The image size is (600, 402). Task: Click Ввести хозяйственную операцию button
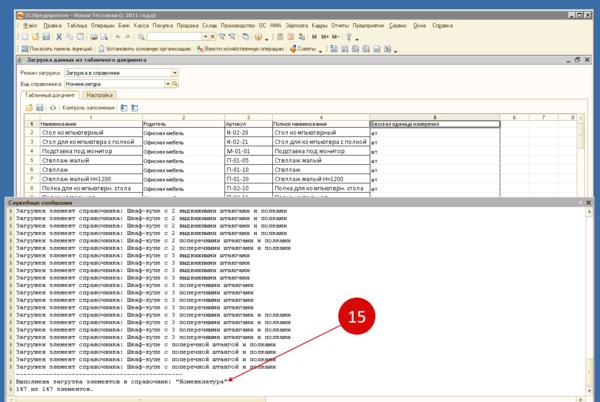(240, 49)
